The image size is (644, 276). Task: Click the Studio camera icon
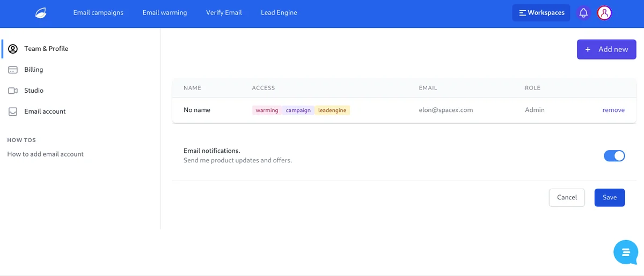pos(13,91)
